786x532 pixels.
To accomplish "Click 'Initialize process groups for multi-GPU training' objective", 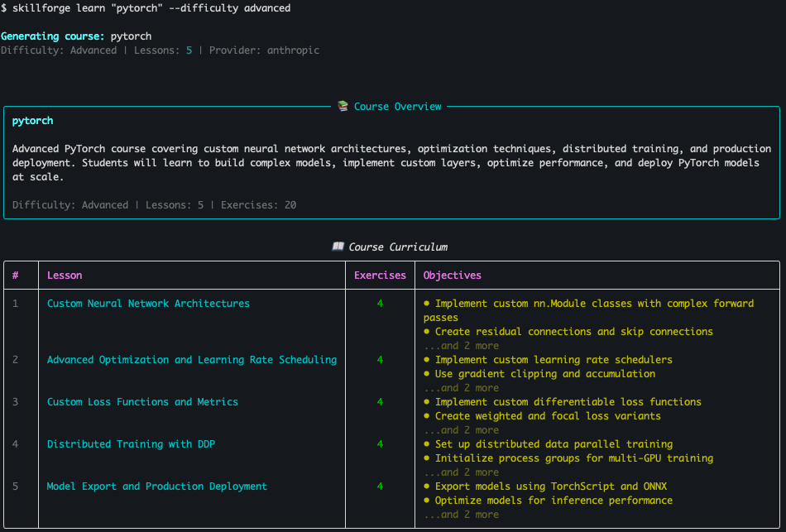I will click(568, 458).
